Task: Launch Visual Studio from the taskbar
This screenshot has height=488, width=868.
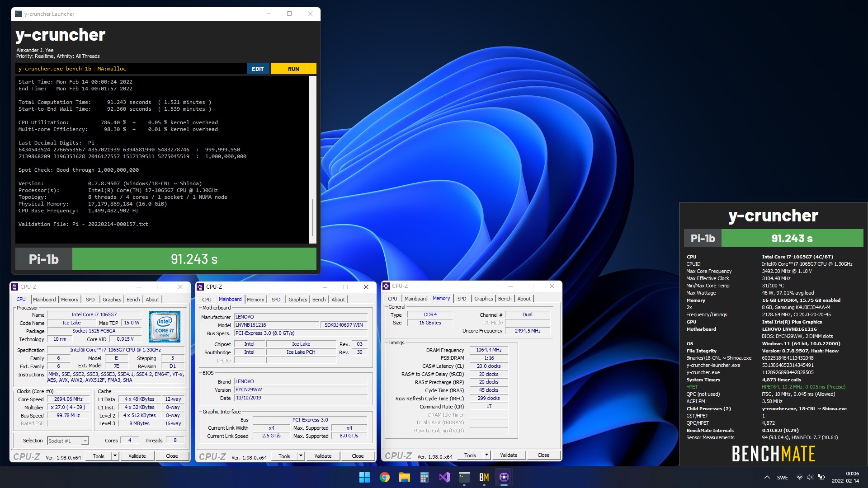Action: click(x=444, y=477)
